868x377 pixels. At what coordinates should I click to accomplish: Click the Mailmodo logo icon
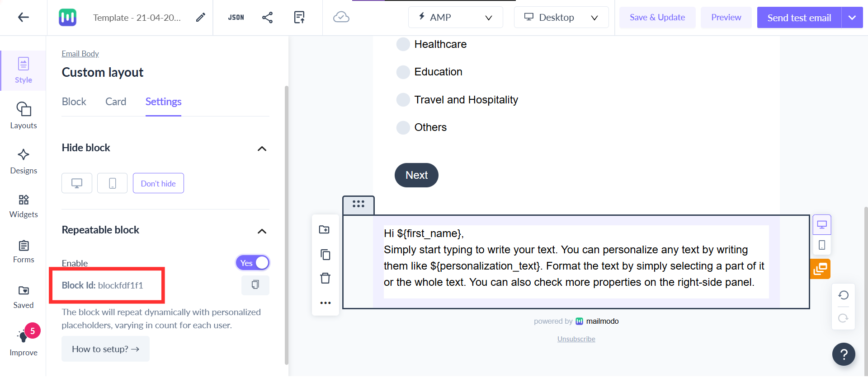coord(67,17)
